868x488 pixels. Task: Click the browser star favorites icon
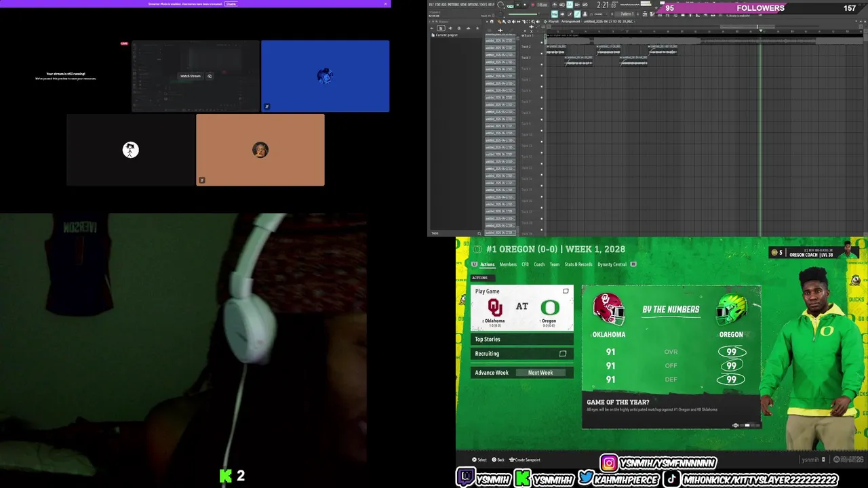click(x=477, y=28)
